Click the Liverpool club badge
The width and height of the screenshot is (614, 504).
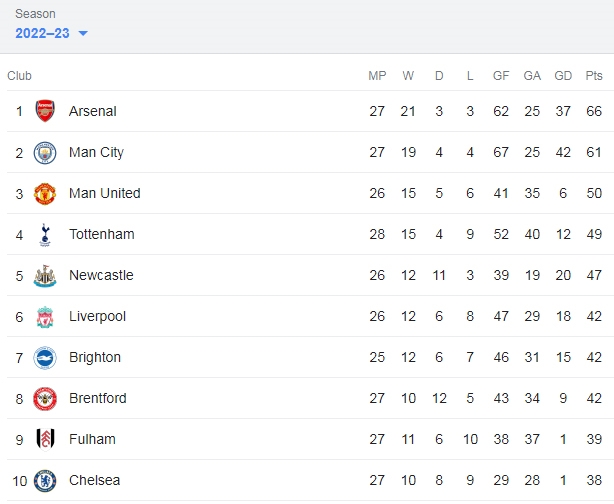pos(45,317)
